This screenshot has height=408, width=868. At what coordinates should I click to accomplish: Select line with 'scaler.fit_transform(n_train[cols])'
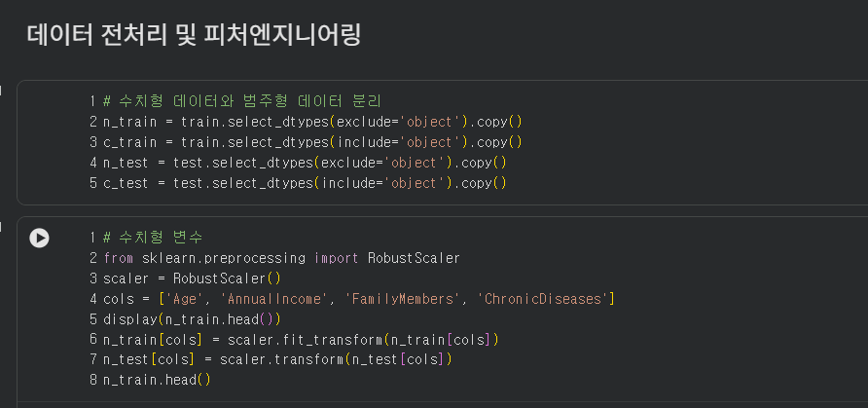(301, 340)
